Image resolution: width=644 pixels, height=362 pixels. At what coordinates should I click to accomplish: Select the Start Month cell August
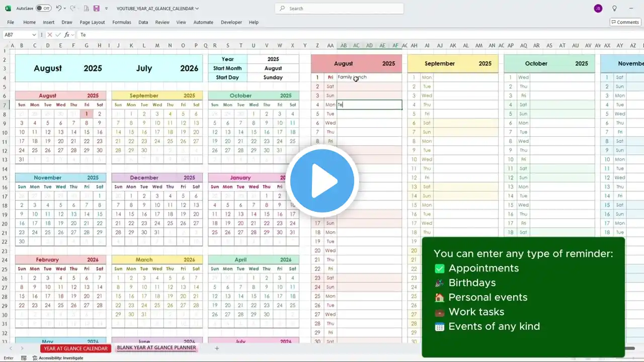[273, 68]
